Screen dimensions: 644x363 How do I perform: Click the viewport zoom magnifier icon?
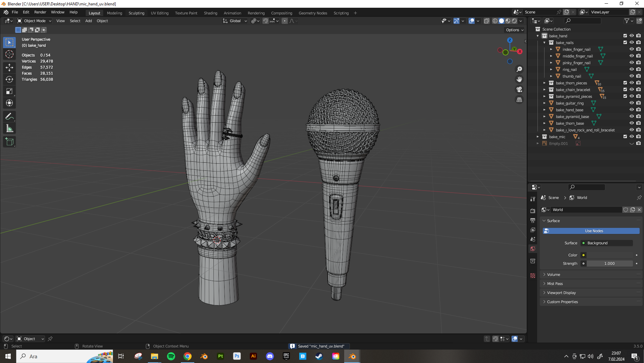[519, 69]
